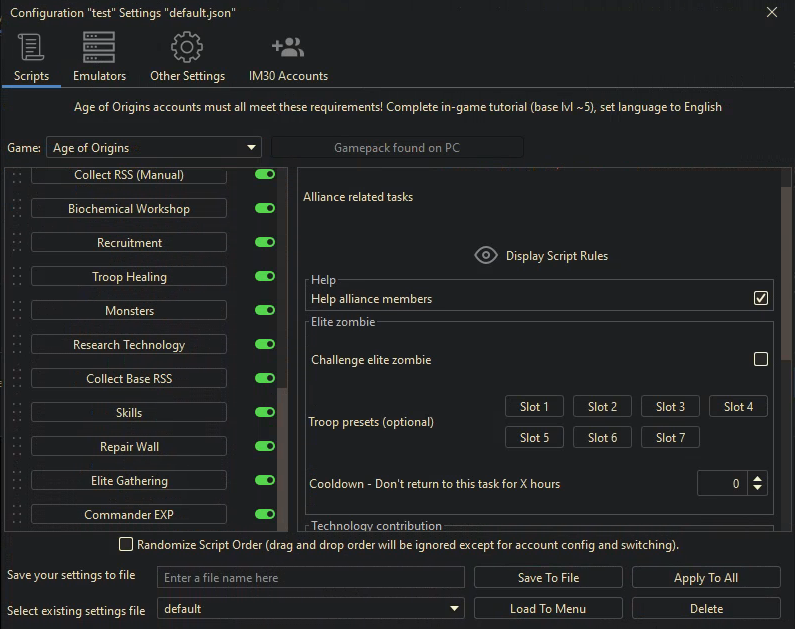Toggle the Biochemical Workshop script switch
The image size is (795, 629).
tap(265, 209)
